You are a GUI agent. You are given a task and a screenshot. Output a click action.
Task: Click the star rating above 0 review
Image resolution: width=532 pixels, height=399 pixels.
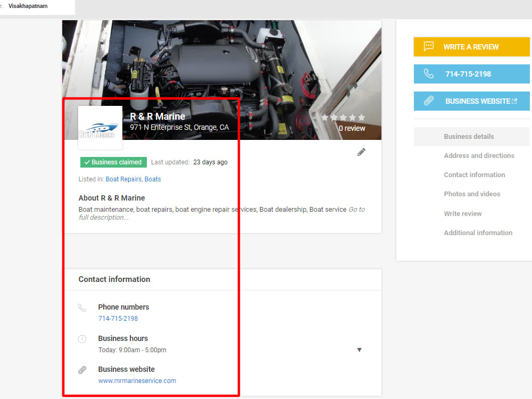pos(343,118)
